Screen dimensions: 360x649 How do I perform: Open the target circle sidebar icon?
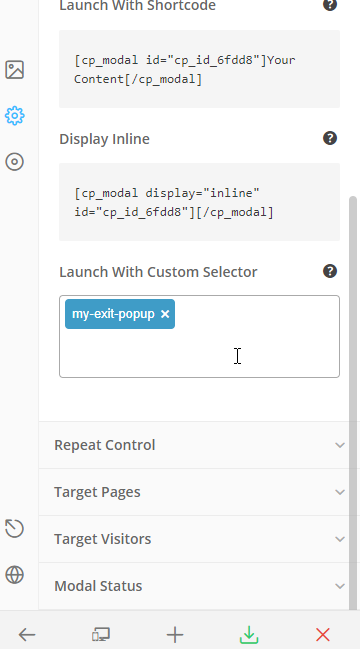click(x=14, y=161)
